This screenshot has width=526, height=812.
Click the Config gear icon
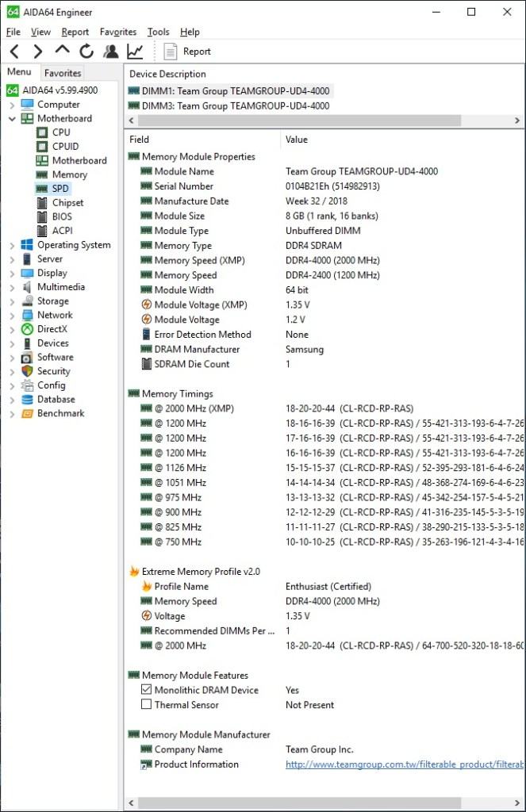click(27, 385)
